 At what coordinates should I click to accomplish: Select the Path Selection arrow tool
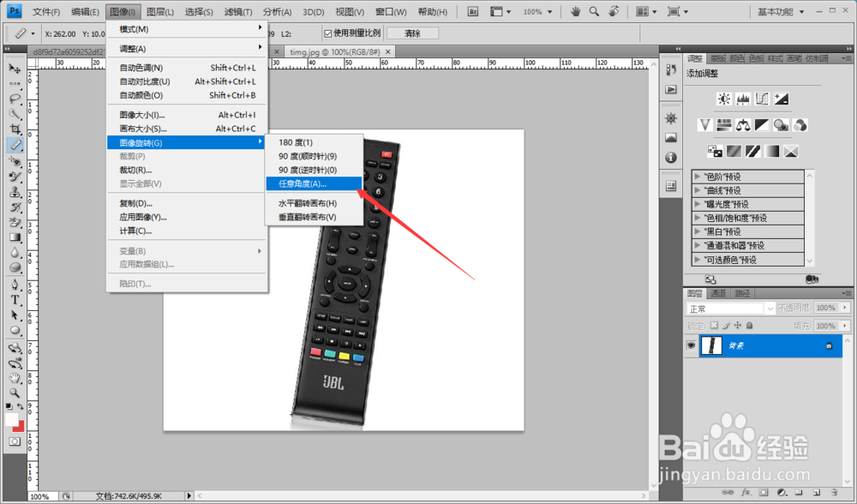click(x=15, y=315)
